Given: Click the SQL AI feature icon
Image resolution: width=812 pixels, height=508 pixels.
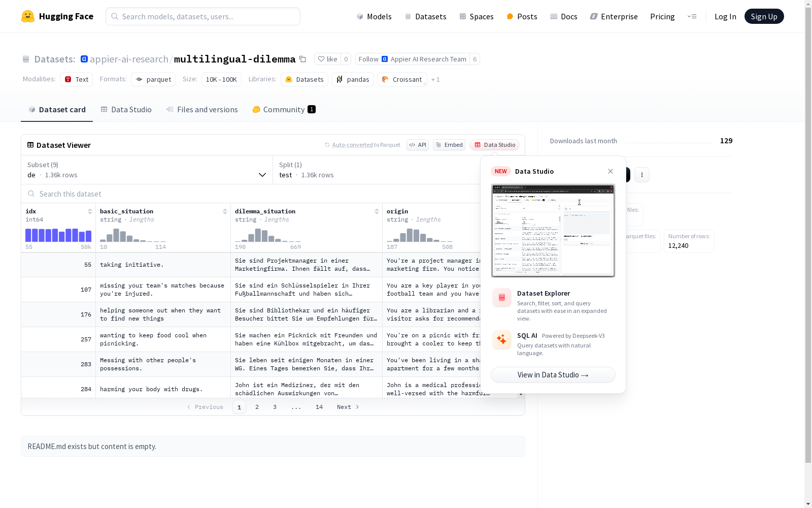Looking at the screenshot, I should tap(502, 340).
